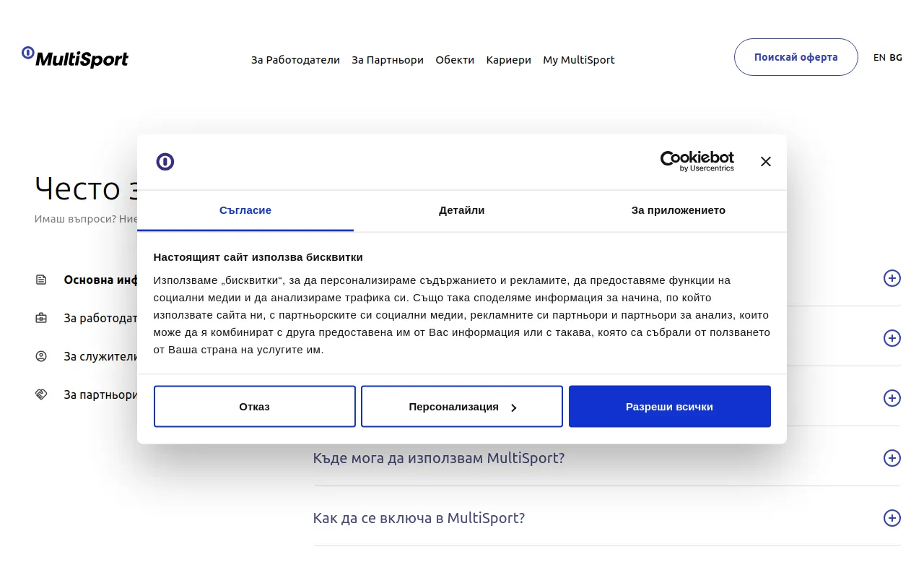Click the document icon beside Основна инф
924x578 pixels.
coord(41,280)
